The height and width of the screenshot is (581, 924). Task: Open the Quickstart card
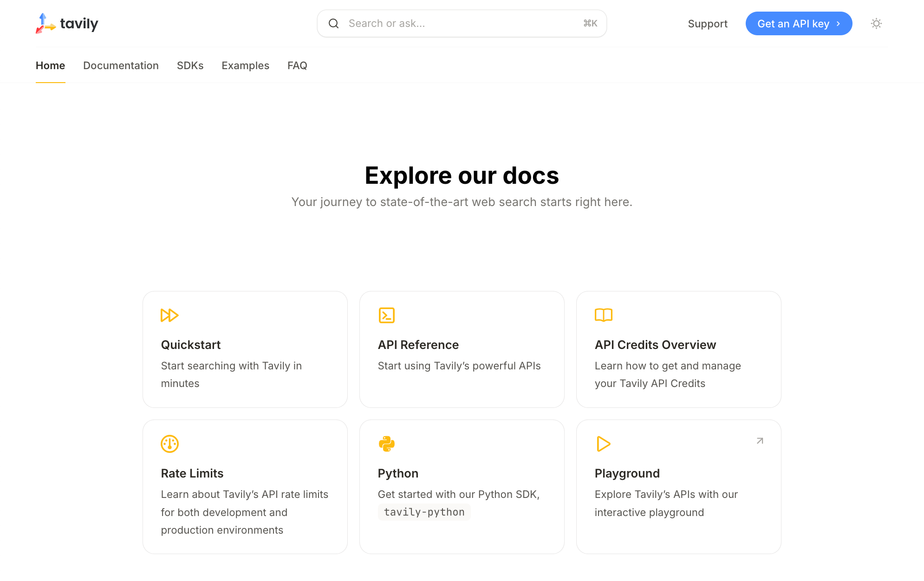pyautogui.click(x=245, y=349)
